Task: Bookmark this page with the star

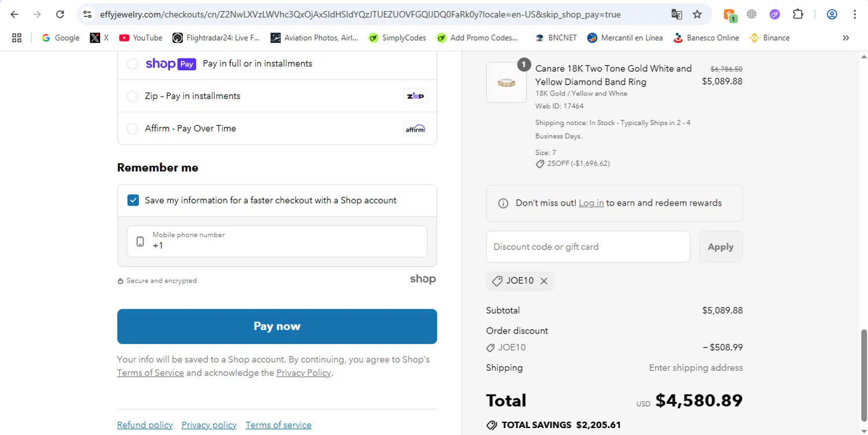Action: point(697,14)
